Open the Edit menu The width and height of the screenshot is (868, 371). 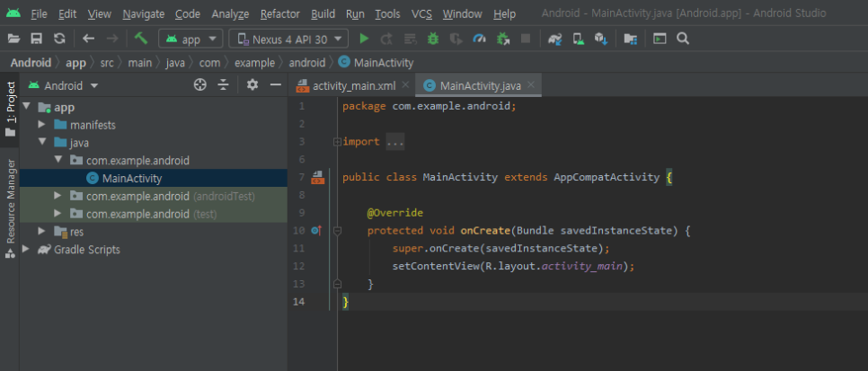click(67, 13)
